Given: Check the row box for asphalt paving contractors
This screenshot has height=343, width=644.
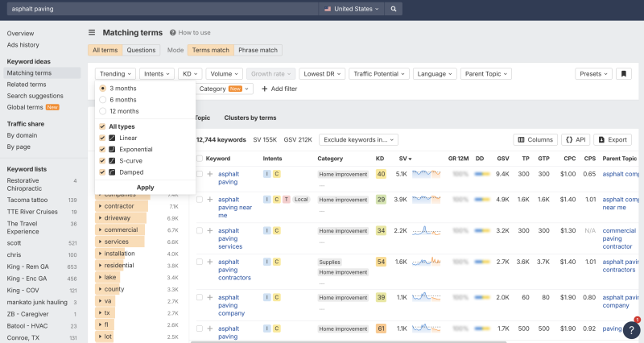Looking at the screenshot, I should coord(200,262).
